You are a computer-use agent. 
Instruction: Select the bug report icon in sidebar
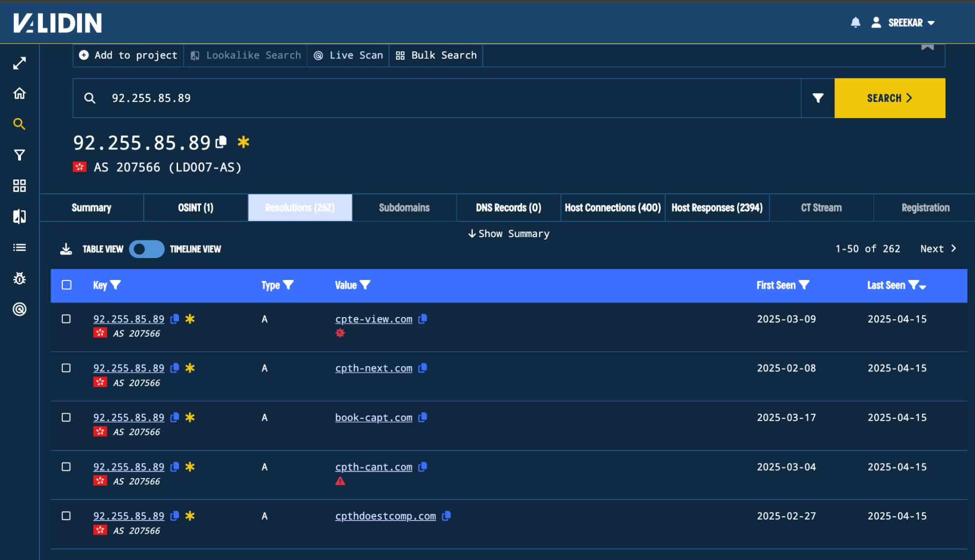coord(19,278)
